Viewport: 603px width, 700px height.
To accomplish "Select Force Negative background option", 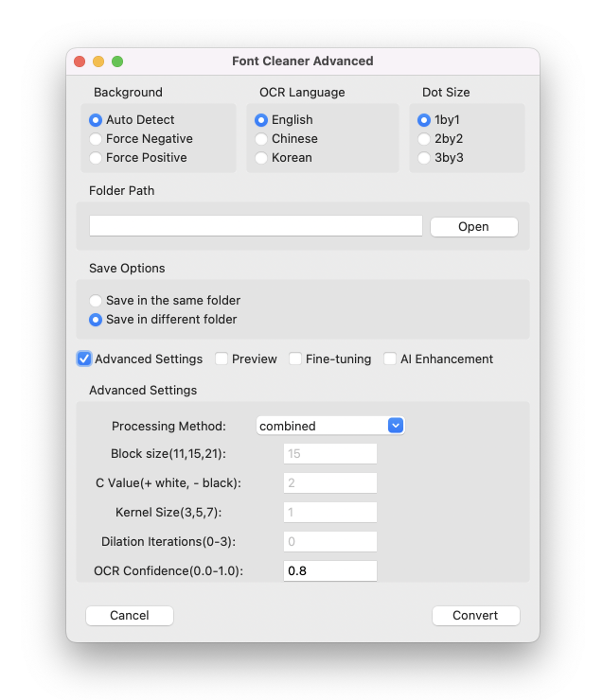I will [96, 139].
